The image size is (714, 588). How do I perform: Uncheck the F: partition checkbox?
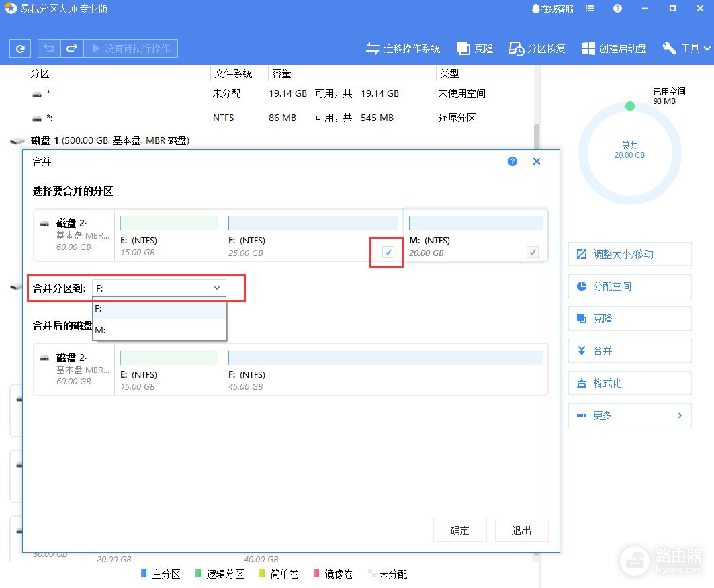(x=388, y=252)
